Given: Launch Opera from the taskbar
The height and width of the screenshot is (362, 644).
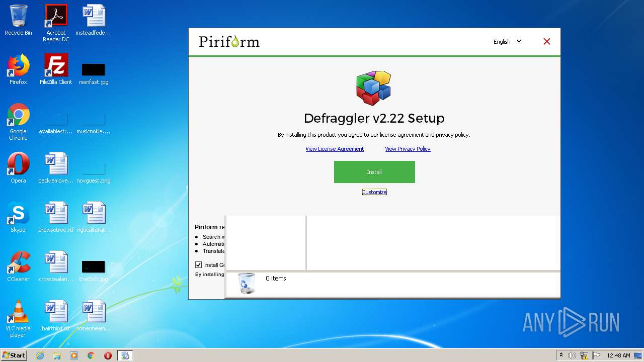Looking at the screenshot, I should pyautogui.click(x=108, y=355).
